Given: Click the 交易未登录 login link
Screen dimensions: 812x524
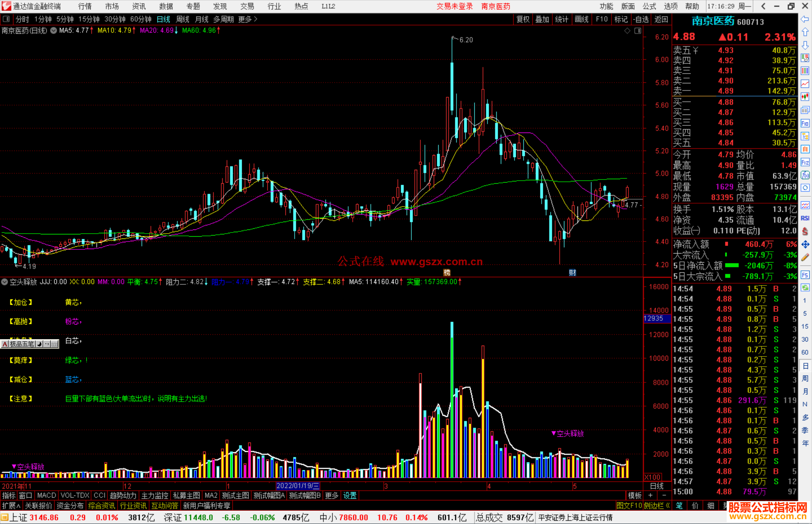Looking at the screenshot, I should pyautogui.click(x=455, y=6).
